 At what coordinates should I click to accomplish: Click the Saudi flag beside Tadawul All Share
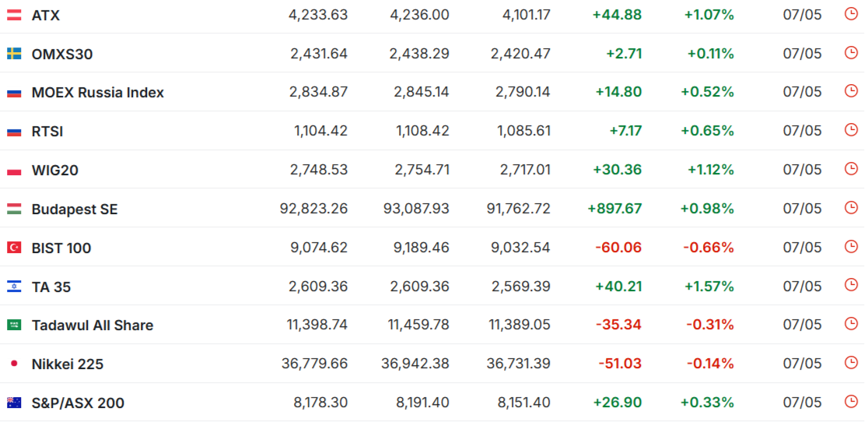coord(14,325)
